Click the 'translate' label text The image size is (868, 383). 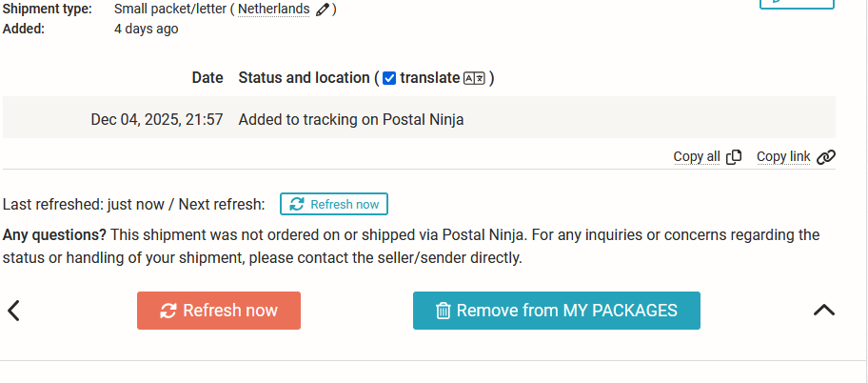pyautogui.click(x=429, y=78)
